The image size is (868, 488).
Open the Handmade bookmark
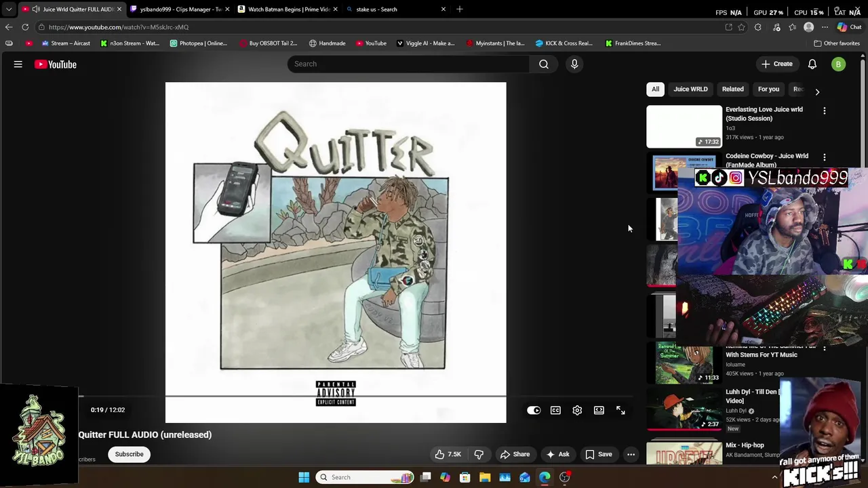coord(327,43)
